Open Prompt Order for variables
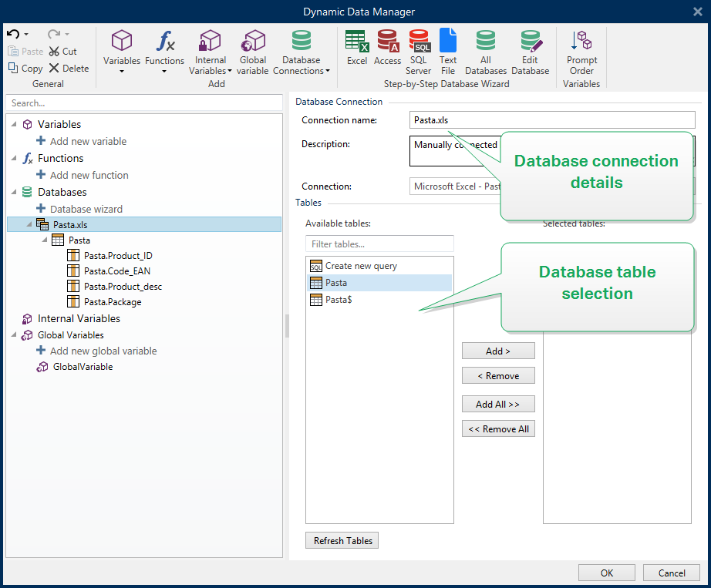Screen dimensions: 711x588 [581, 50]
